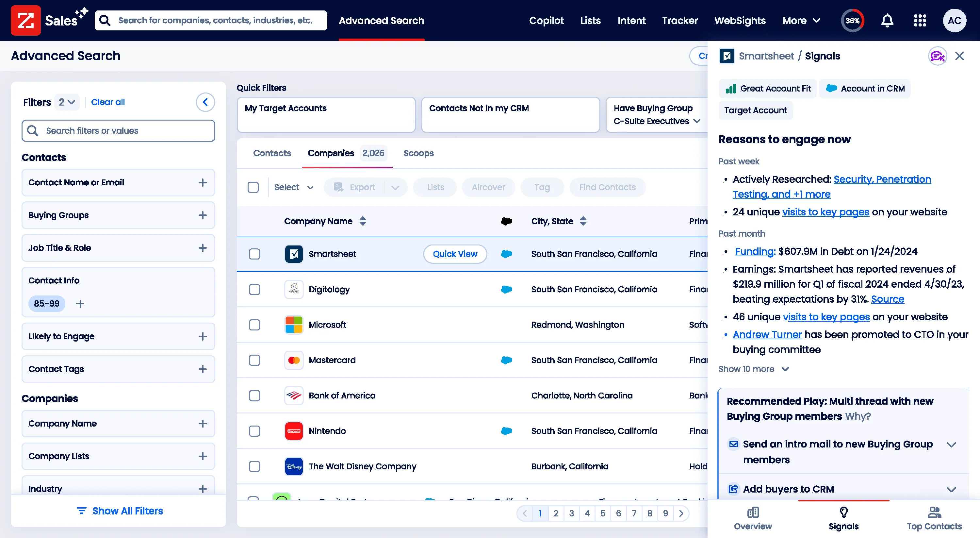This screenshot has width=980, height=538.
Task: Click the 36% usage progress ring
Action: 853,20
